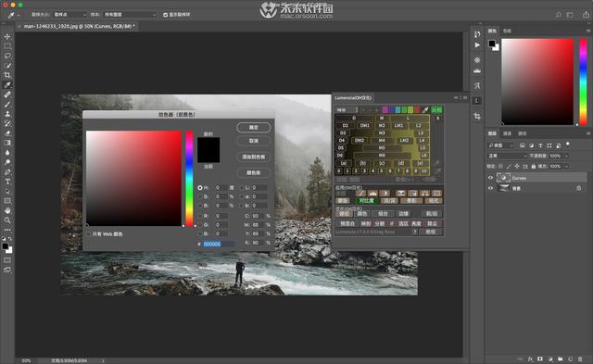Select the Zoom tool

pos(7,220)
